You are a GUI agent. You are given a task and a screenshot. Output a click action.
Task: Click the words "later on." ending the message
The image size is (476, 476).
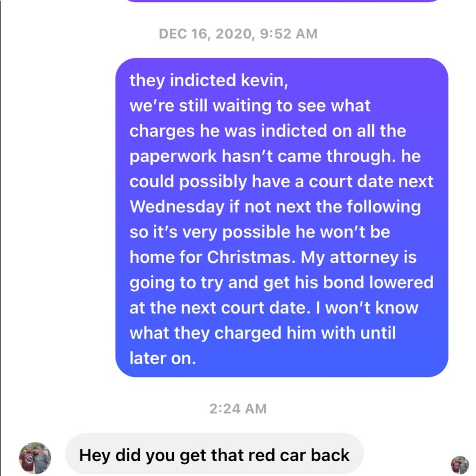pyautogui.click(x=163, y=358)
